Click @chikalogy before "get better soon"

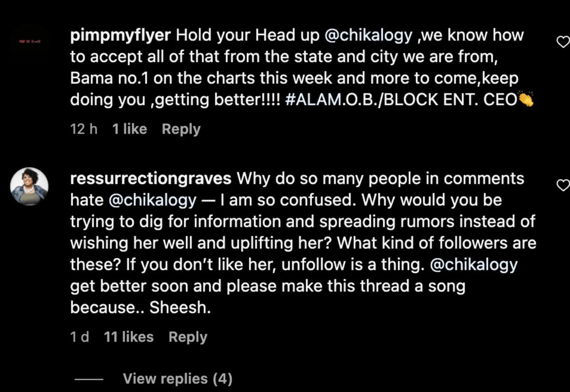tap(474, 265)
